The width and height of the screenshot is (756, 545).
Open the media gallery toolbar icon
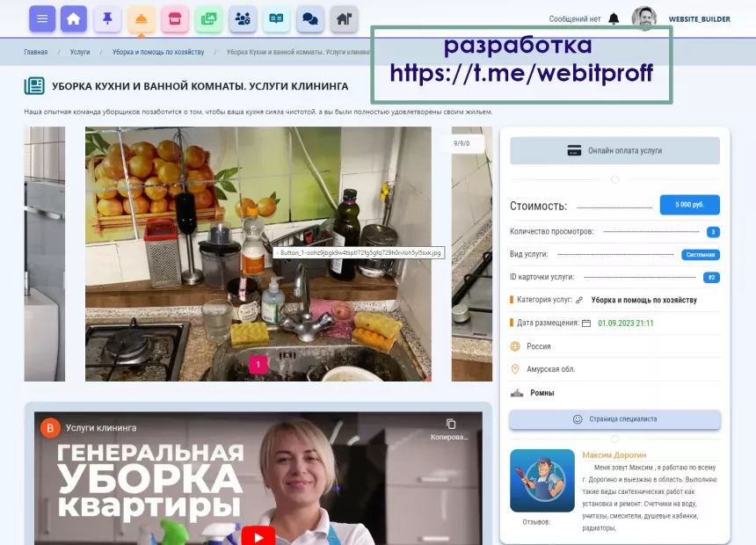click(208, 18)
